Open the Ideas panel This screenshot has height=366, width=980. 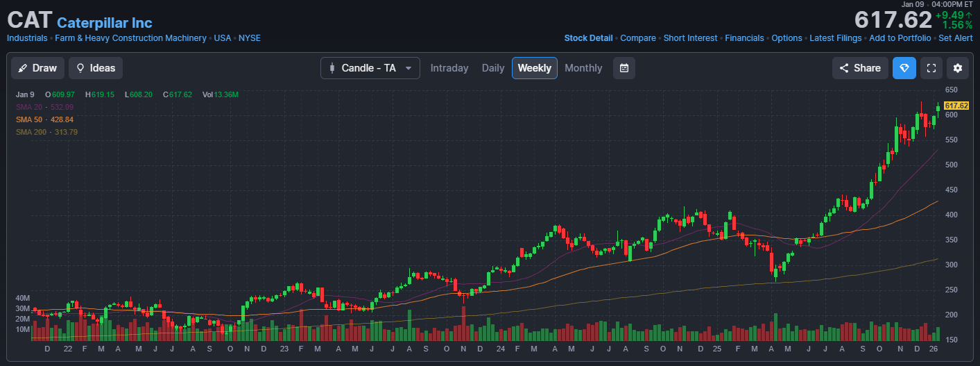96,68
